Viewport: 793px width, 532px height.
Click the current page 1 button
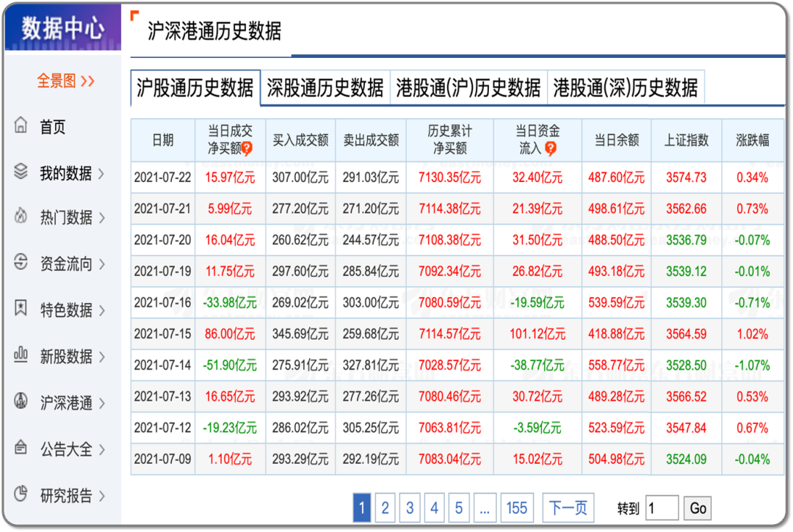click(361, 508)
